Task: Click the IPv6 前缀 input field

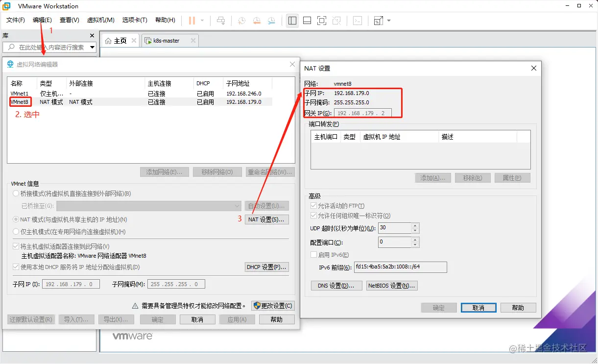Action: (401, 267)
